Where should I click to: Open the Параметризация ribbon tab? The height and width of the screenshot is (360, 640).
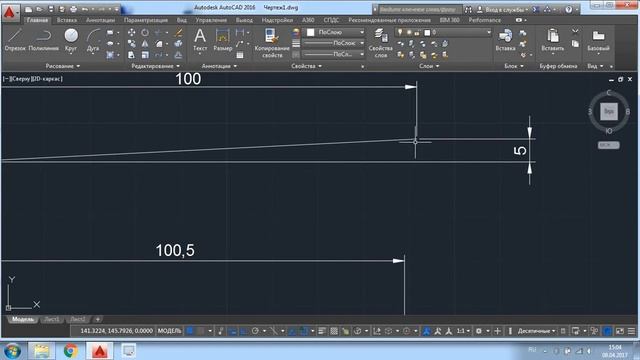coord(146,20)
